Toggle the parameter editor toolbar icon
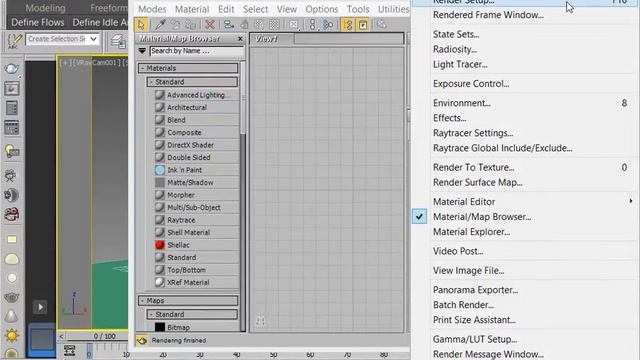This screenshot has width=640, height=360. (363, 24)
